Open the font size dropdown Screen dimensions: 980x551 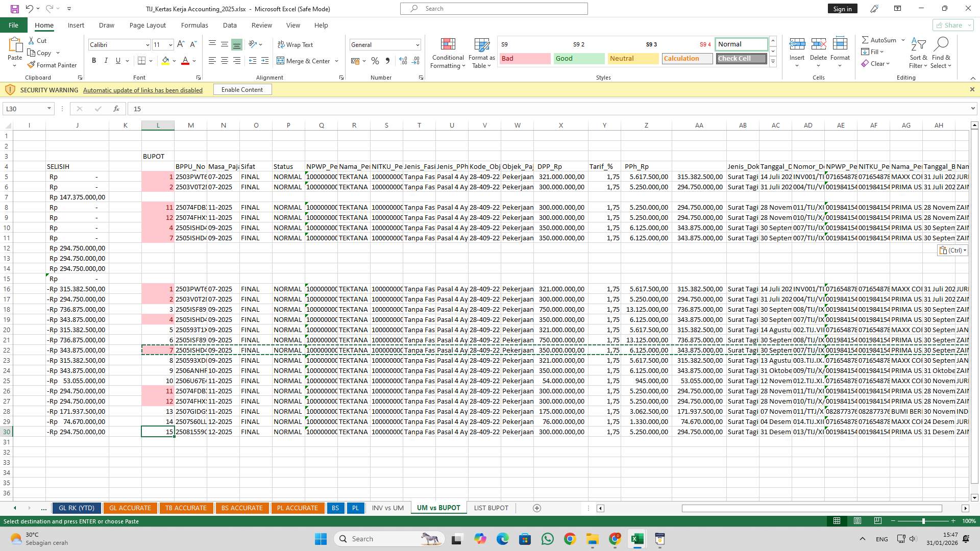point(170,44)
